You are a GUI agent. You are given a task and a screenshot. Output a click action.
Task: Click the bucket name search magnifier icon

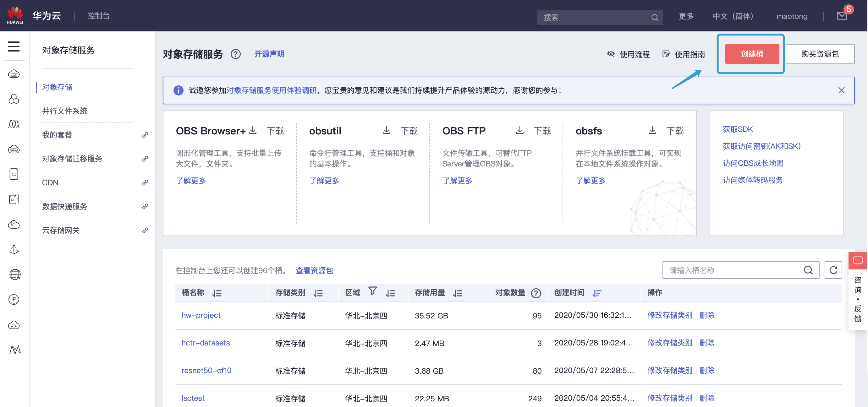(x=808, y=270)
